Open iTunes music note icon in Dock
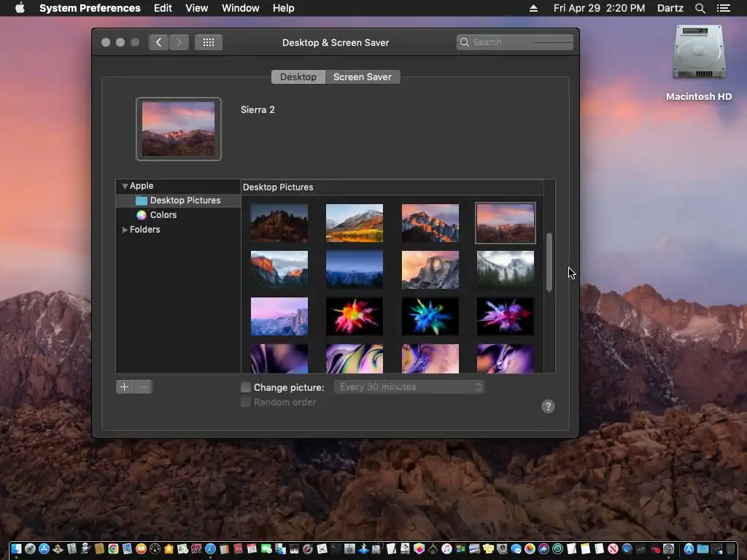This screenshot has height=560, width=747. click(447, 548)
